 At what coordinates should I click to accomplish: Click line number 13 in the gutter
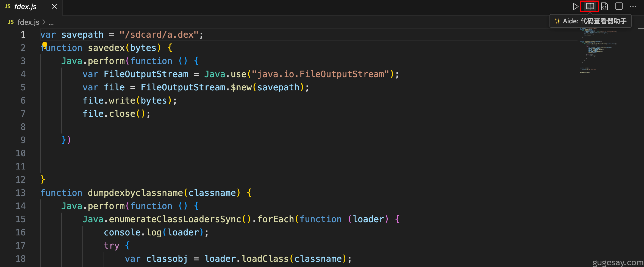click(21, 193)
